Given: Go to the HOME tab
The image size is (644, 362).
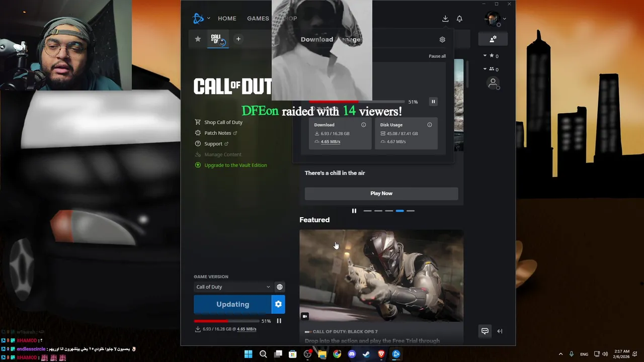Looking at the screenshot, I should click(x=227, y=19).
